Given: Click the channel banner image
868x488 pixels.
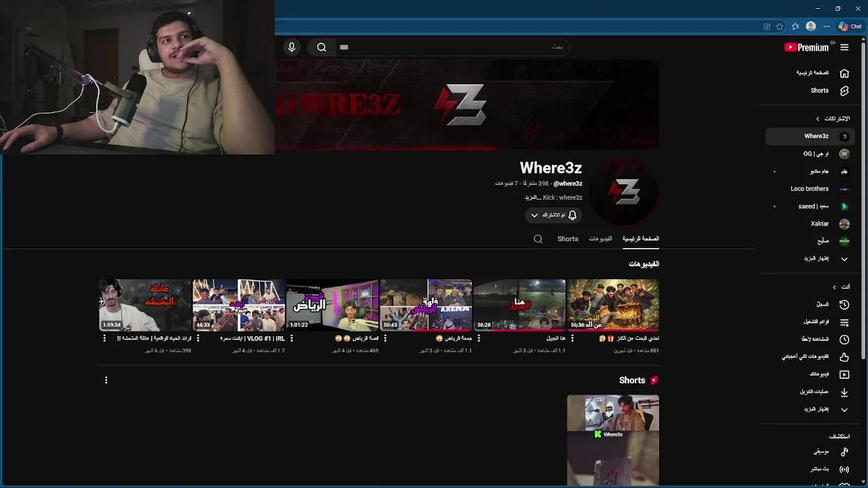Looking at the screenshot, I should coord(467,104).
